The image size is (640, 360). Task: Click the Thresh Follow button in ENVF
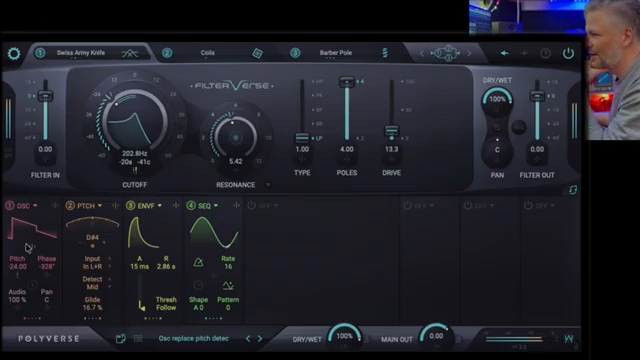166,304
